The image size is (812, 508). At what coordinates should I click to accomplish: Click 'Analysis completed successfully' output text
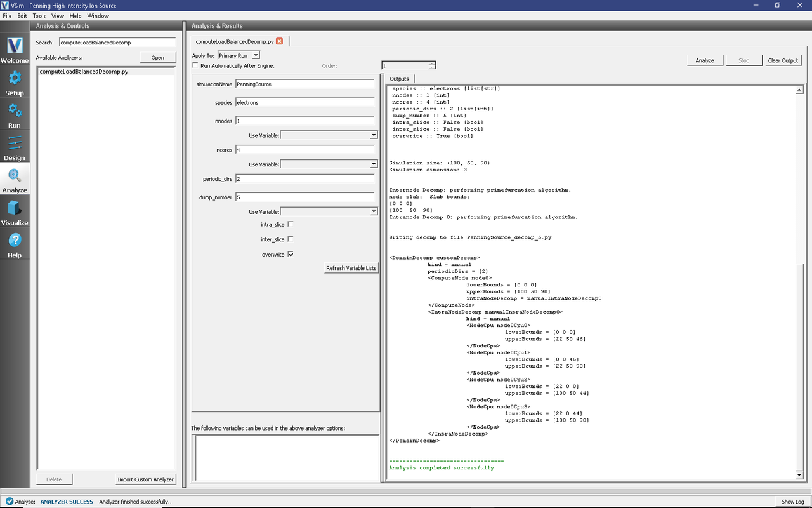coord(442,467)
